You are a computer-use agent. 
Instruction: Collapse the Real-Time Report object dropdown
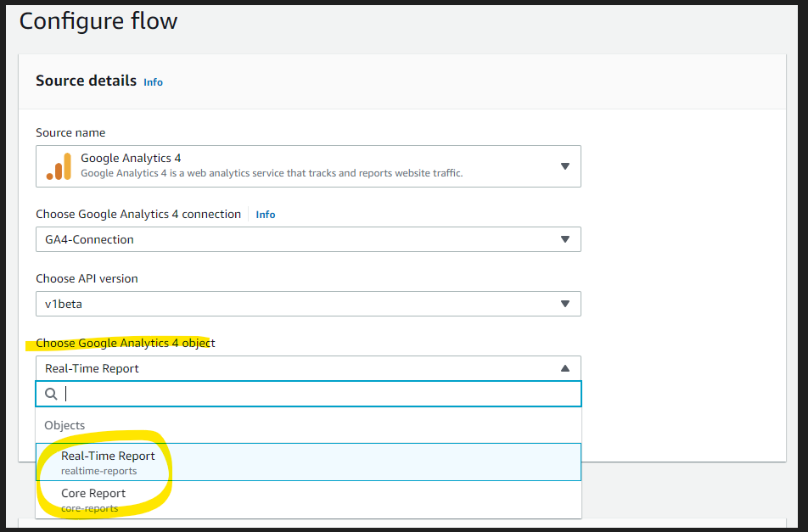pos(308,368)
